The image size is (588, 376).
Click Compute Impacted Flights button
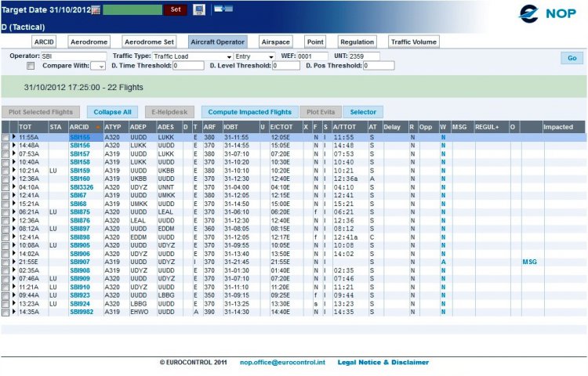click(250, 112)
